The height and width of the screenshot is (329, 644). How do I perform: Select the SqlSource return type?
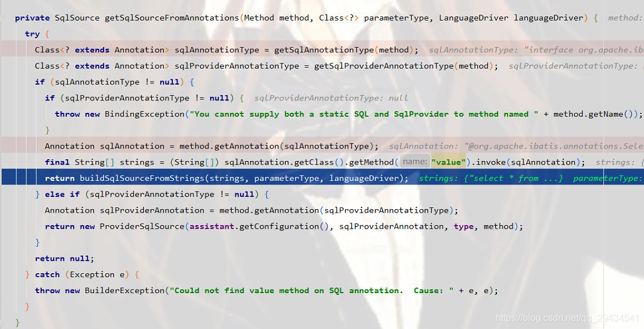(77, 18)
